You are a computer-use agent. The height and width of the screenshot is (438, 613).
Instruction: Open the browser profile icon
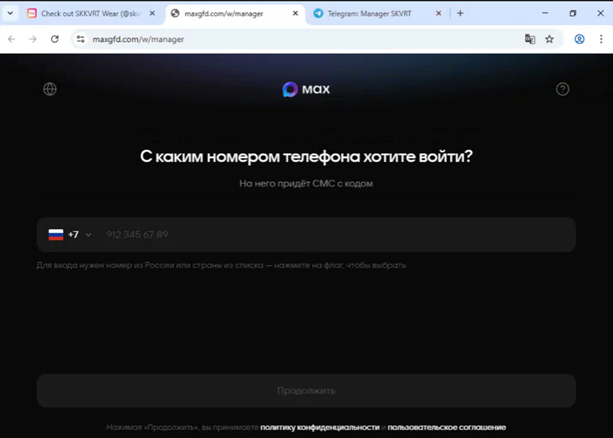tap(579, 39)
